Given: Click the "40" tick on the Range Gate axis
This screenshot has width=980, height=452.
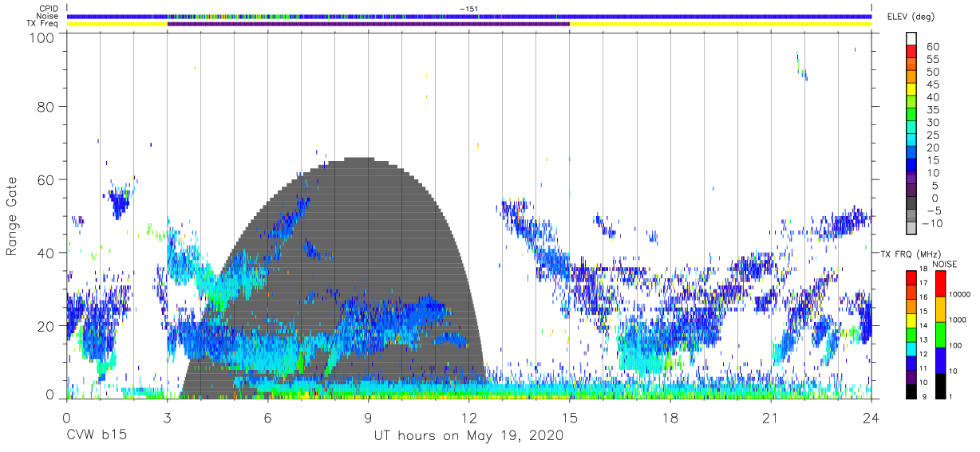Looking at the screenshot, I should 45,253.
